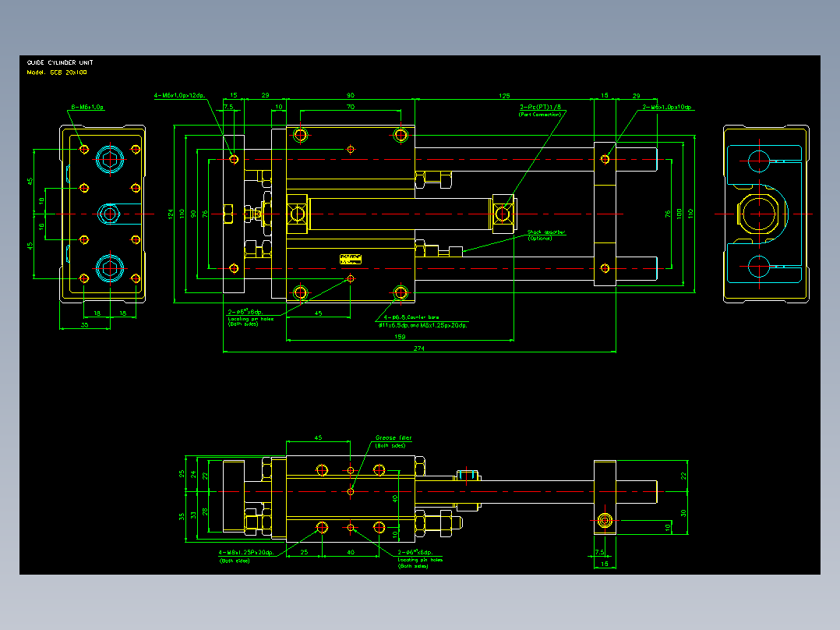This screenshot has height=630, width=840.
Task: Click the 70 hole spacing dimension
Action: click(x=351, y=107)
